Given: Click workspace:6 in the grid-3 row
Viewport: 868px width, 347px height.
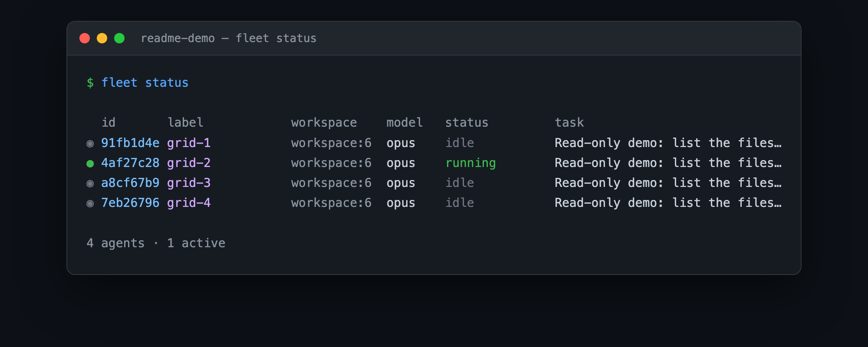Looking at the screenshot, I should (x=332, y=183).
